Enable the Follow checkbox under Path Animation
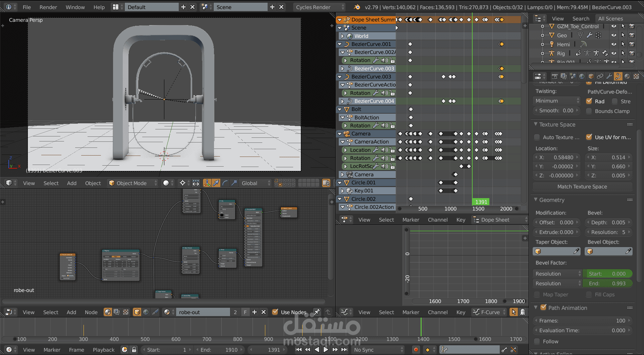 (x=537, y=341)
